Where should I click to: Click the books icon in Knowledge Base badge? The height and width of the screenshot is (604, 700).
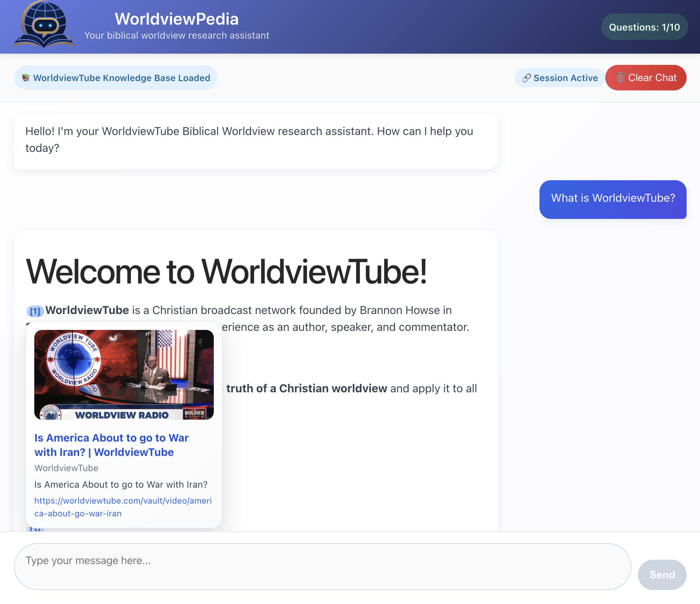[x=26, y=78]
